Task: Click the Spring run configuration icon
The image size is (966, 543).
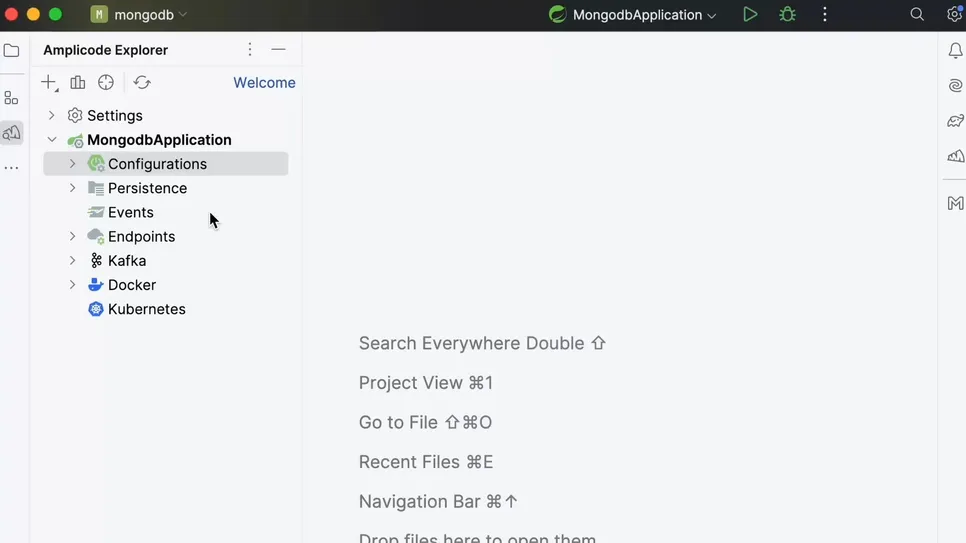Action: (557, 14)
